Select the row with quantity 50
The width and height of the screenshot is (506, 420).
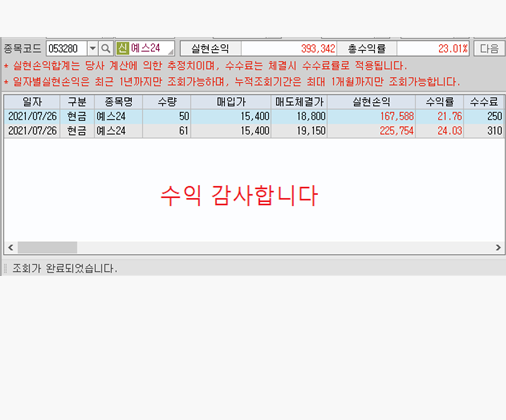click(x=254, y=116)
